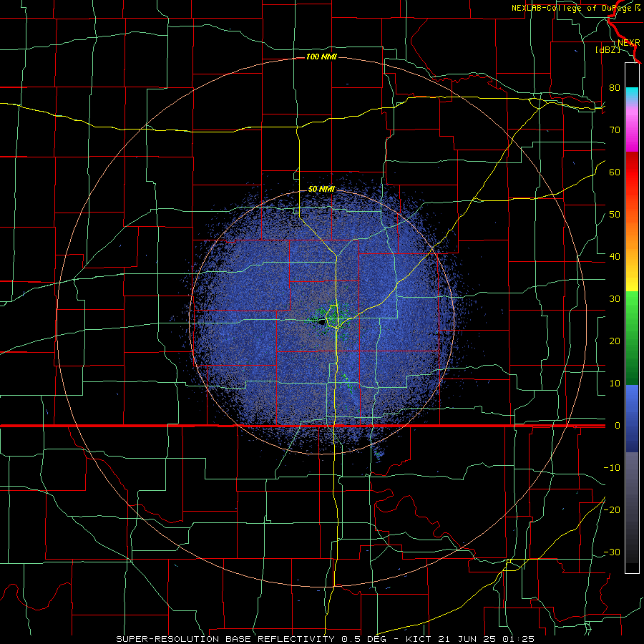
Task: Click the 20 value on the dBZ scale
Action: 615,341
